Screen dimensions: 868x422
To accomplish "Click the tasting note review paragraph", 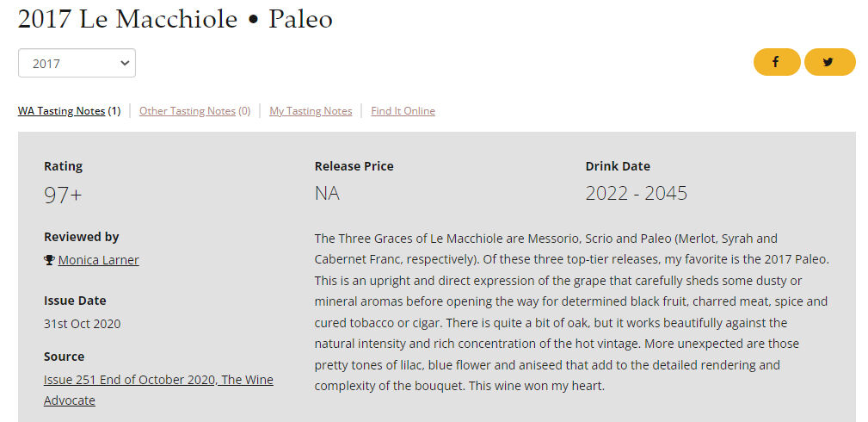I will coord(571,312).
